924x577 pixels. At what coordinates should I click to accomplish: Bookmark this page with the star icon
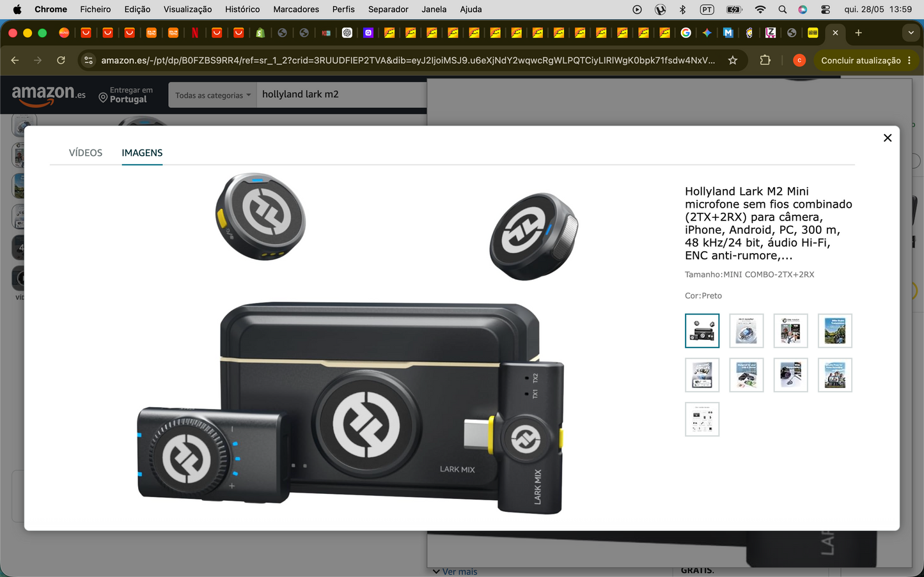coord(733,60)
